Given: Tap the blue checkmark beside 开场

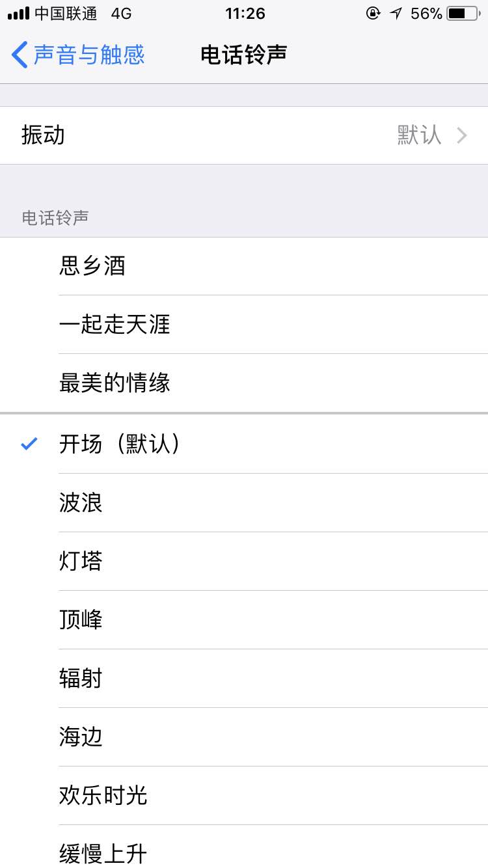Looking at the screenshot, I should pyautogui.click(x=29, y=444).
